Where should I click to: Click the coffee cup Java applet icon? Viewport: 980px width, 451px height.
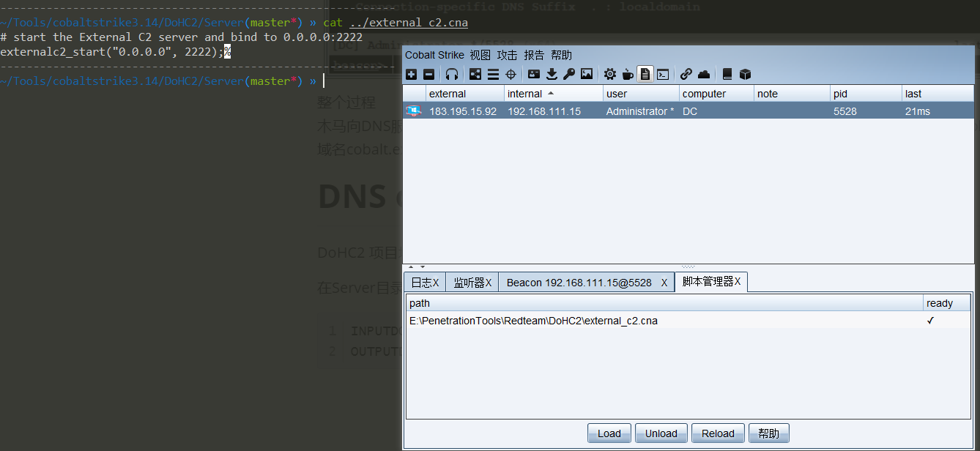pyautogui.click(x=628, y=74)
